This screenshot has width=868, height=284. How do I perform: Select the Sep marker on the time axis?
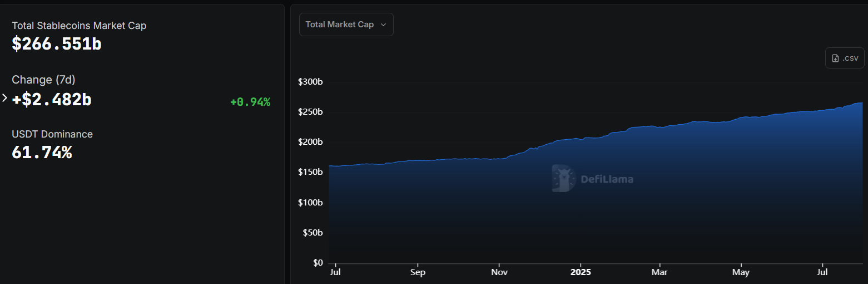tap(418, 272)
